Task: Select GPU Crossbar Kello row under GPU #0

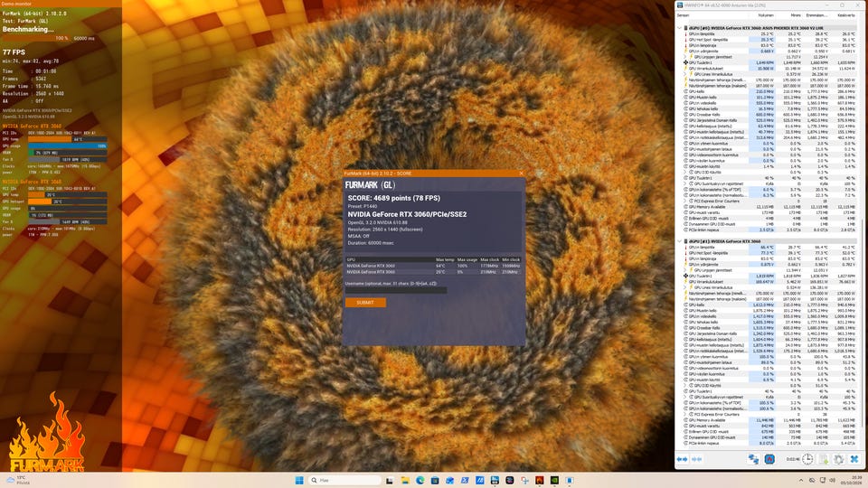Action: [769, 115]
